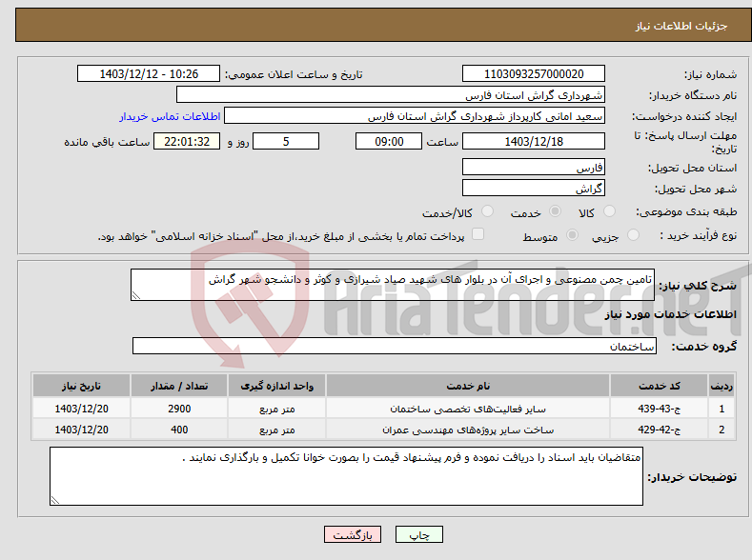Click the نوع فرآیند خرید label
The height and width of the screenshot is (560, 752).
[x=699, y=235]
